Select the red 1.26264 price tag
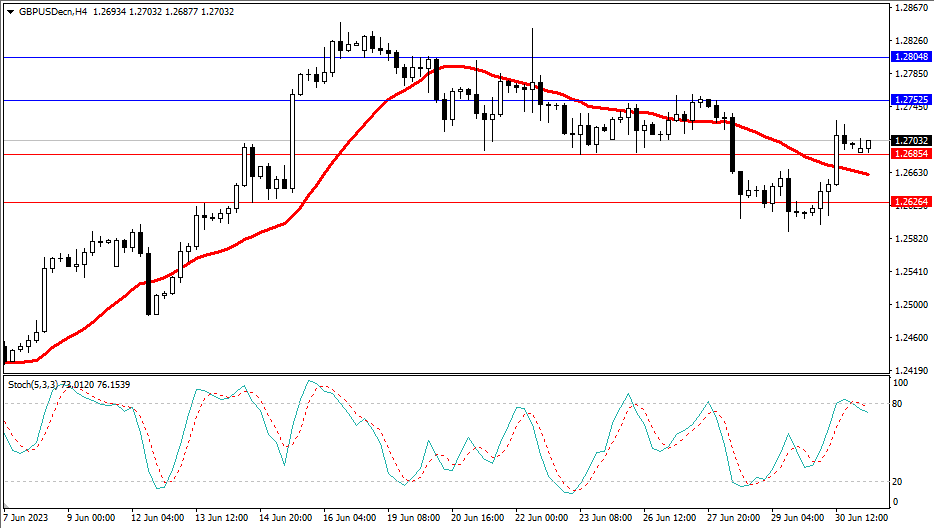Image resolution: width=934 pixels, height=528 pixels. [910, 202]
